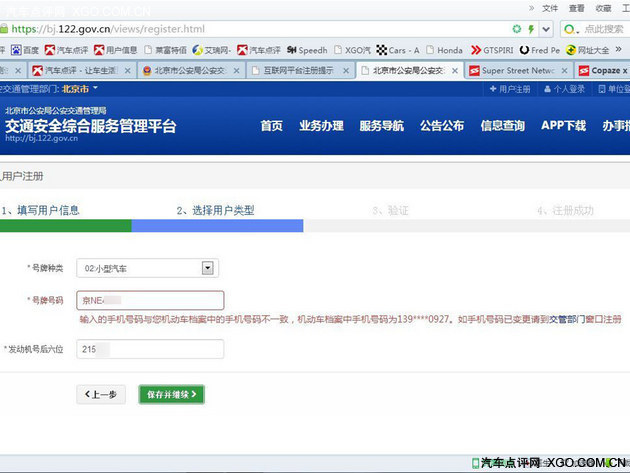The height and width of the screenshot is (473, 630).
Task: Click the GTSPIRI bookmark
Action: click(493, 50)
